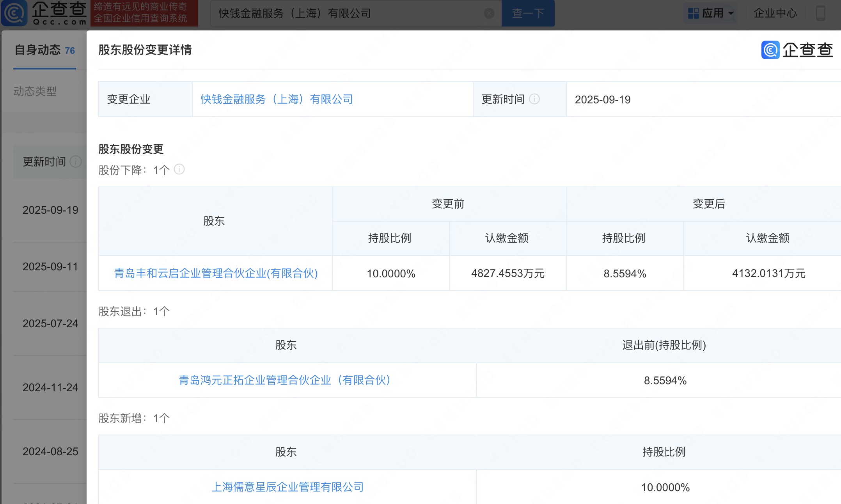
Task: Click info icon in left 更新时间 column header
Action: coord(75,161)
